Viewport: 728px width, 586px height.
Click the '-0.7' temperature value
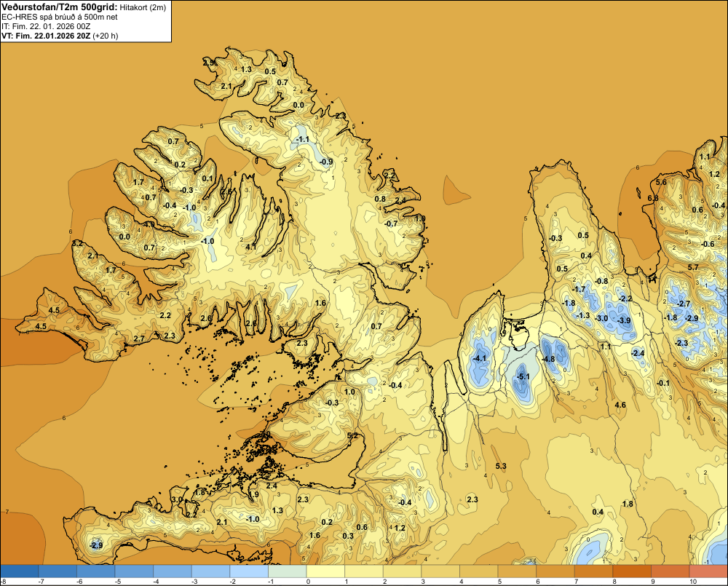click(392, 223)
